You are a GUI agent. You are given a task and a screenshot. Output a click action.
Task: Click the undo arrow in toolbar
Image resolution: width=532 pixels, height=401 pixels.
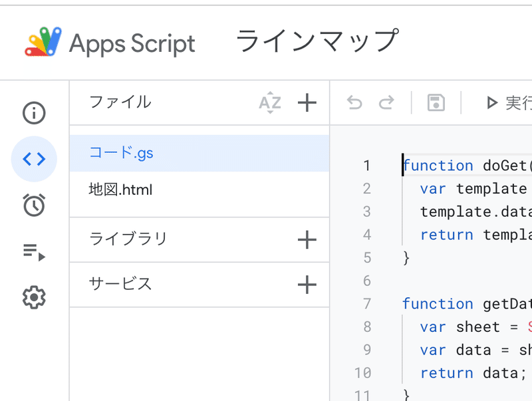coord(354,103)
